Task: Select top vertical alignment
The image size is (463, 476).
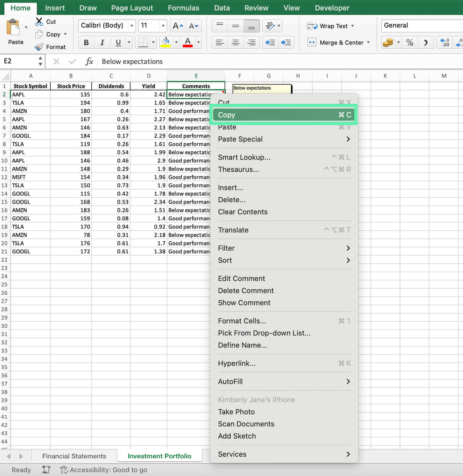Action: [219, 26]
